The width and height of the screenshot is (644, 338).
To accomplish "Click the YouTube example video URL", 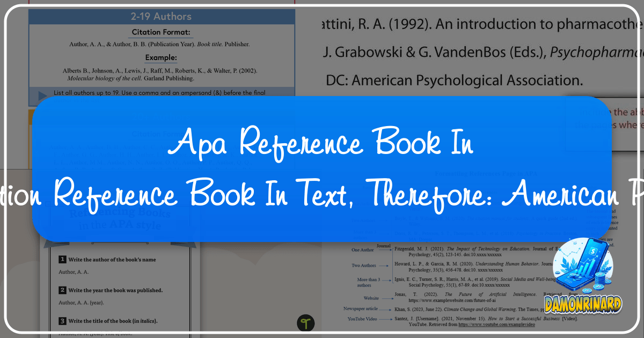I will point(497,325).
